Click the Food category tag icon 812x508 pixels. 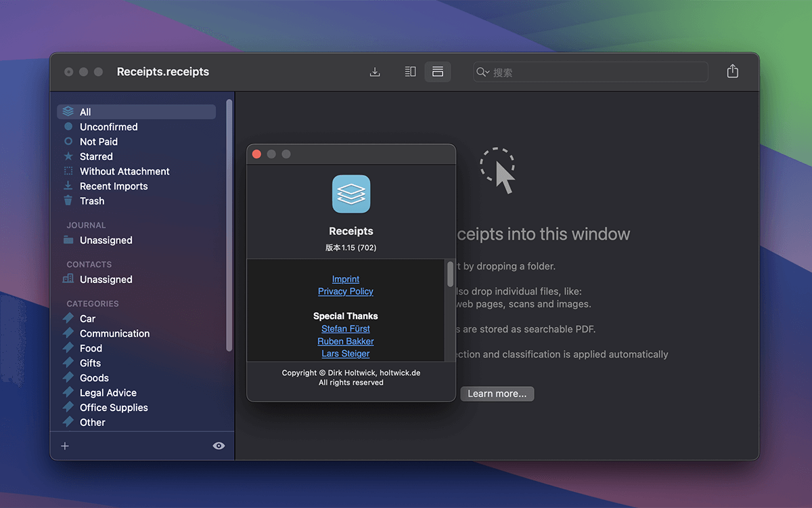[68, 348]
